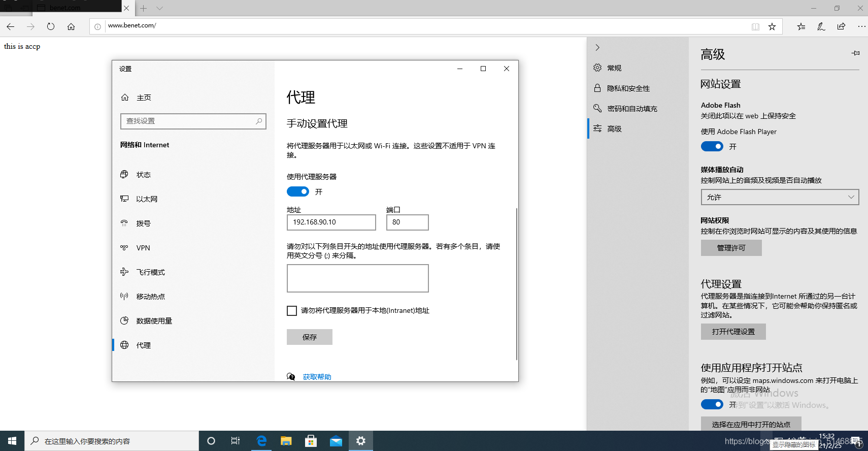Open the VPN settings page
Screen dimensions: 868x451
[x=193, y=248]
